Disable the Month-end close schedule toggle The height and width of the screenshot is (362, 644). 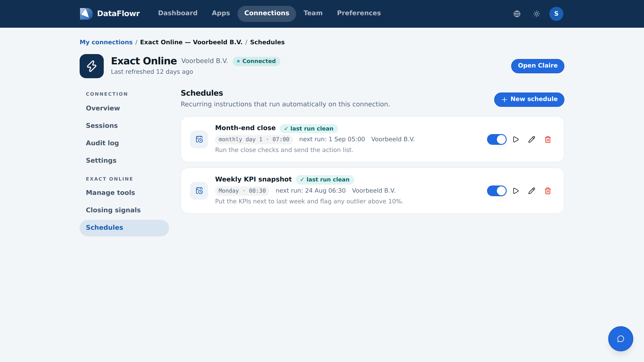click(x=496, y=139)
